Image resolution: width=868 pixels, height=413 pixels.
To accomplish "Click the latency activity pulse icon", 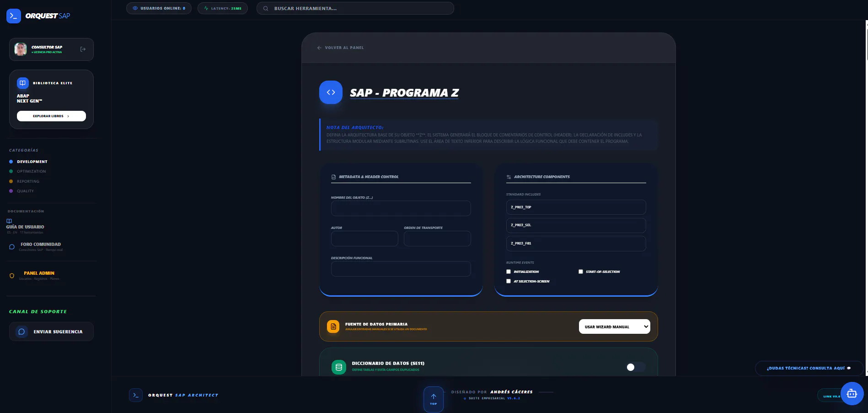I will click(206, 8).
